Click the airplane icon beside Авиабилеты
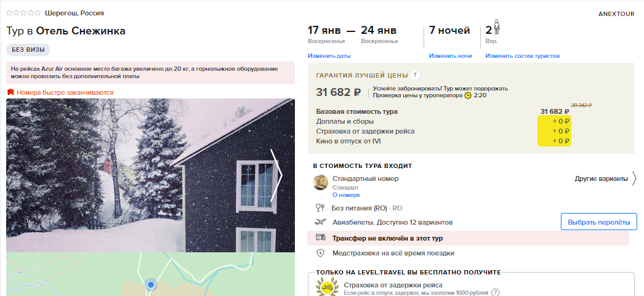The image size is (644, 296). (320, 222)
